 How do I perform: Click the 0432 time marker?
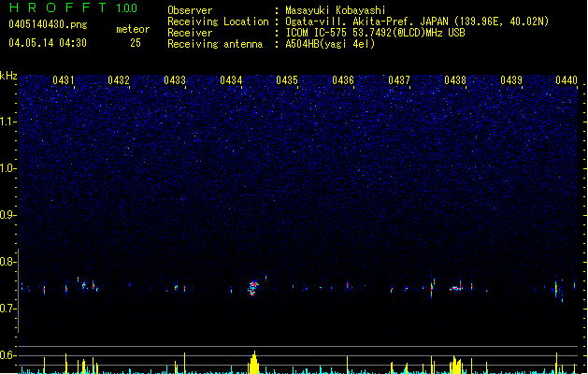119,80
